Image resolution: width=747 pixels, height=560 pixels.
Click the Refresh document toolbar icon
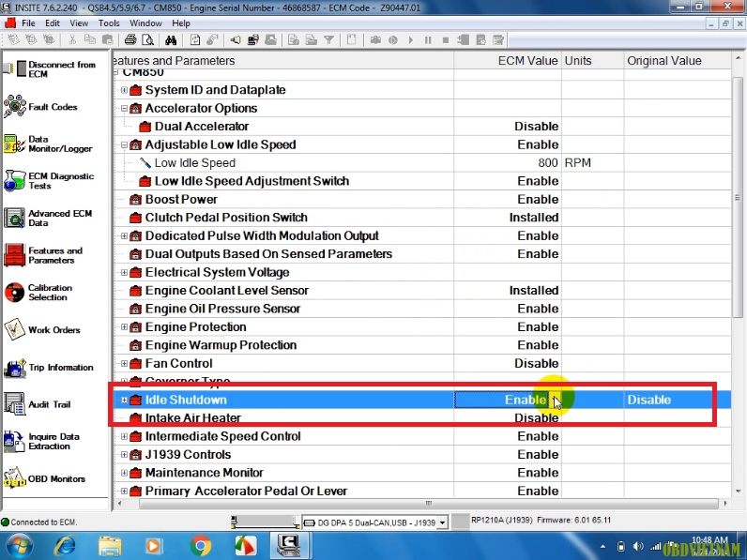pyautogui.click(x=195, y=40)
